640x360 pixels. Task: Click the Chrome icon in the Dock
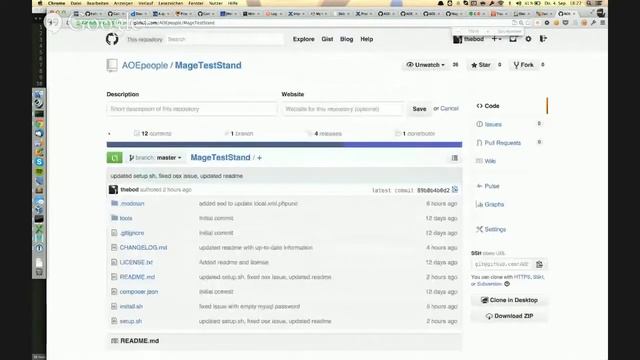[39, 124]
